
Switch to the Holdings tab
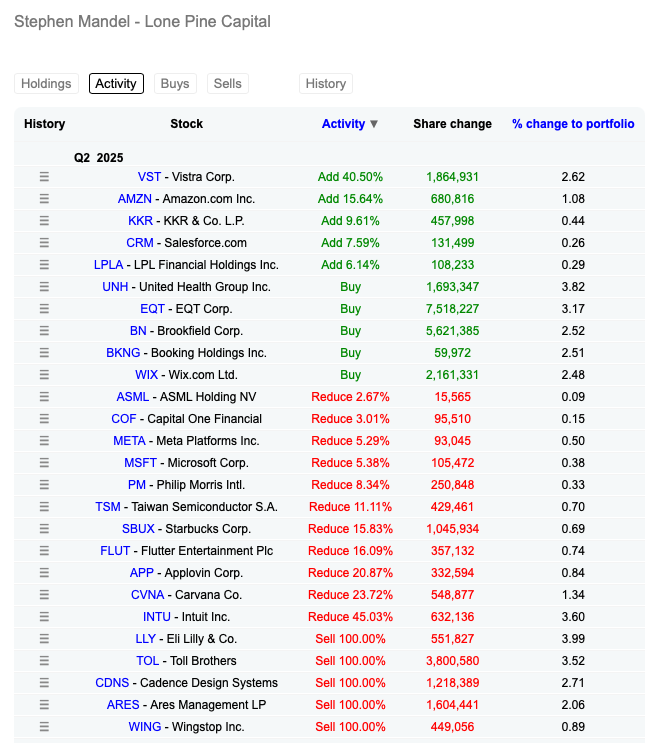pos(46,83)
